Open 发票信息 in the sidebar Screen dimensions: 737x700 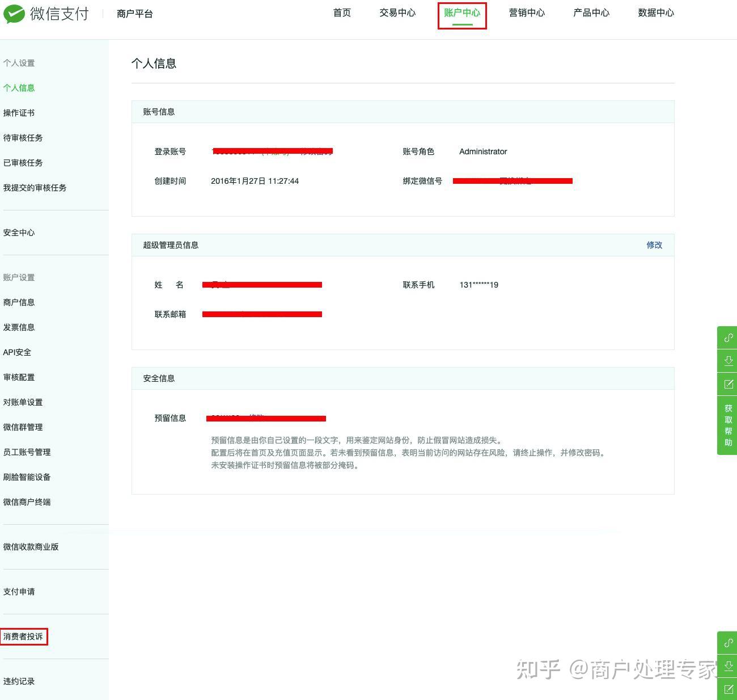pos(19,327)
